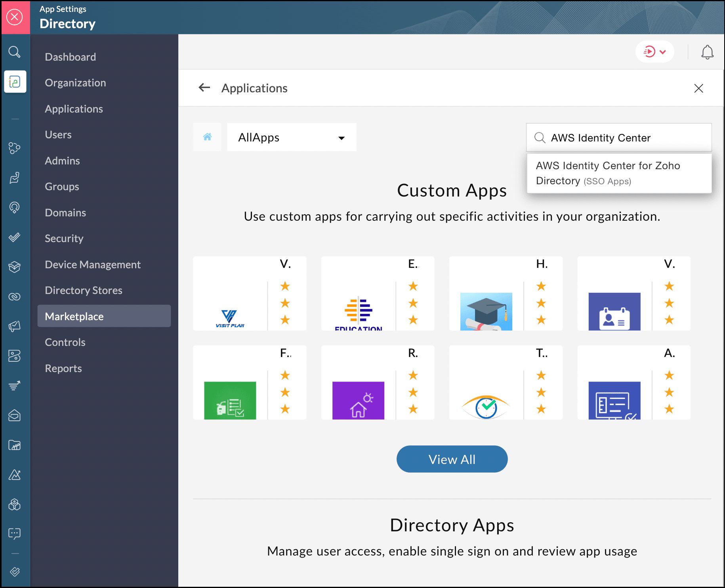Click the magnifier icon in the search box
This screenshot has height=588, width=725.
tap(540, 137)
